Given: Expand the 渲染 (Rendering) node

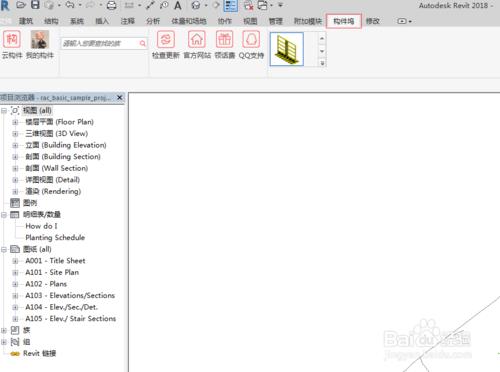Looking at the screenshot, I should point(15,191).
